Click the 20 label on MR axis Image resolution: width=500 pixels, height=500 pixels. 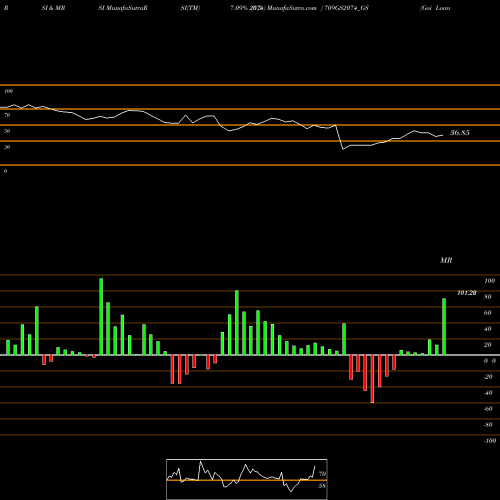pos(488,345)
